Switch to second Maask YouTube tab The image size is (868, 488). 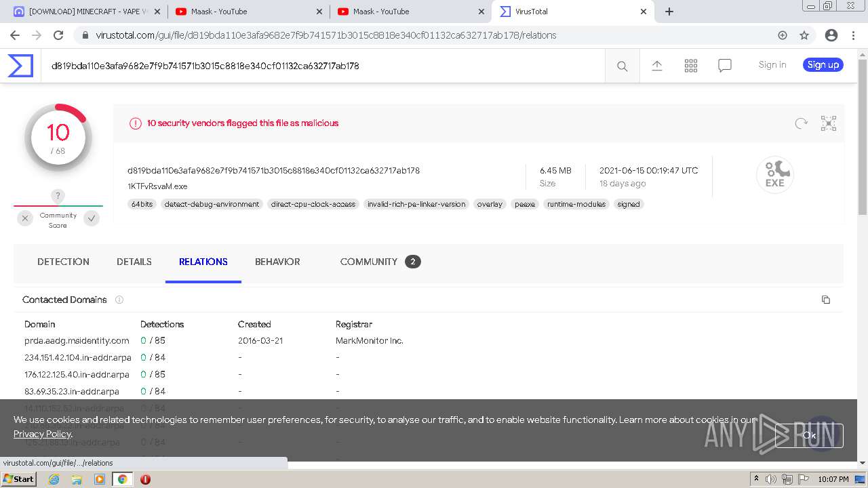(410, 12)
